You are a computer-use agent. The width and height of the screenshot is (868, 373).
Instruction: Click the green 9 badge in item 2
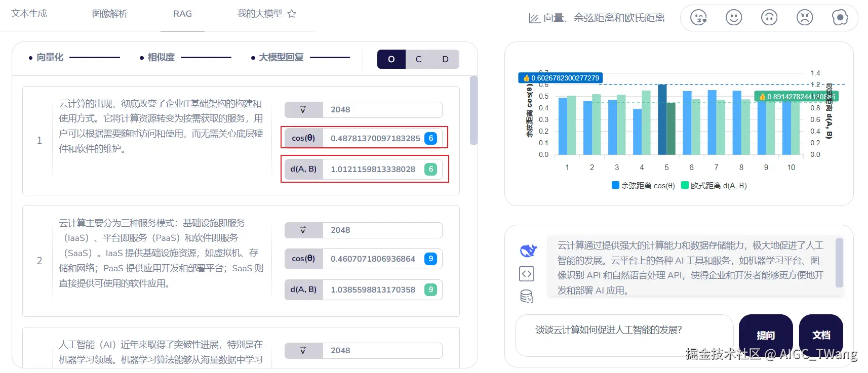[x=431, y=289]
